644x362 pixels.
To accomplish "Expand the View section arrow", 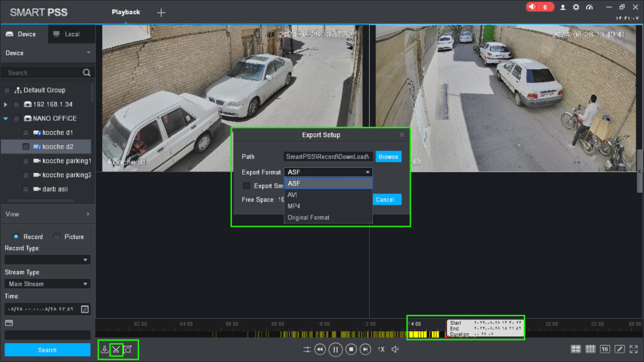I will [88, 214].
